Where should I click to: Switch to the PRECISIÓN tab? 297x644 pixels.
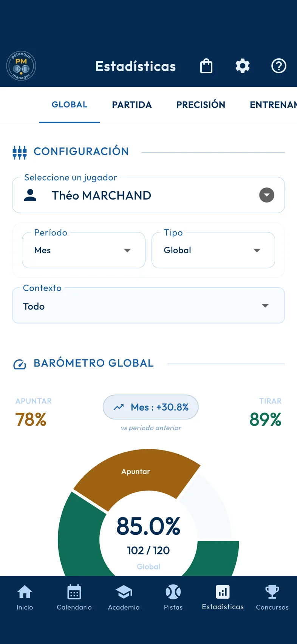click(x=201, y=105)
